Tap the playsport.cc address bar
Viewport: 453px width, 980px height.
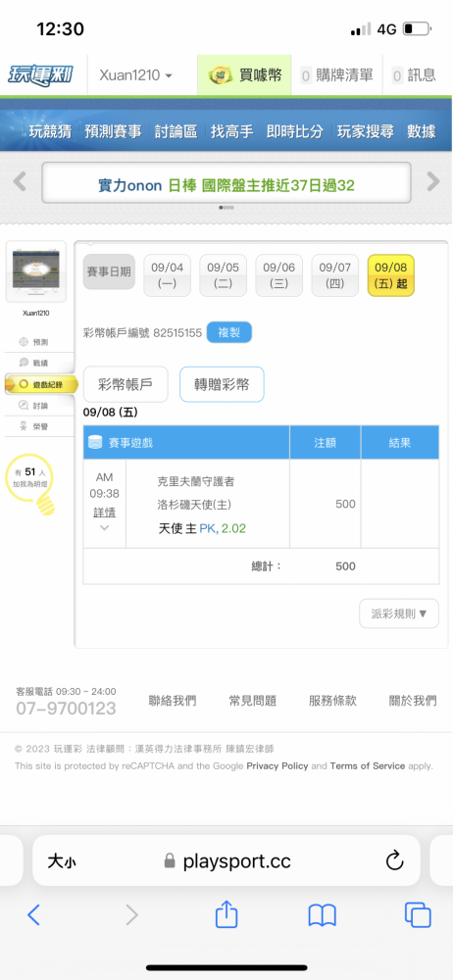click(227, 861)
